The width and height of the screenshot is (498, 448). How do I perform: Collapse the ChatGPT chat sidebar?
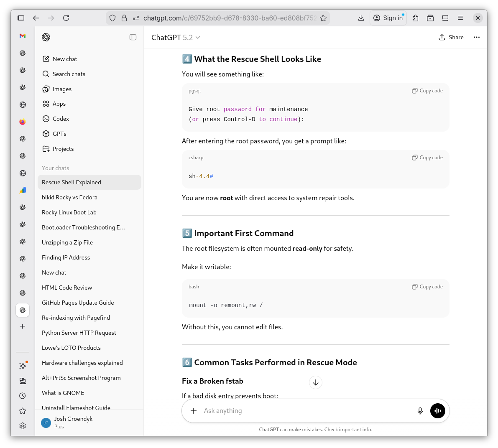(133, 37)
